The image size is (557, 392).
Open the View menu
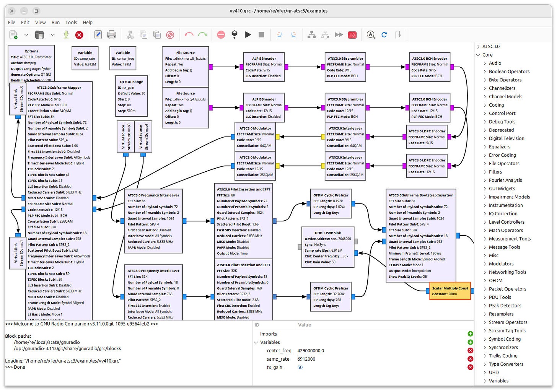(41, 22)
